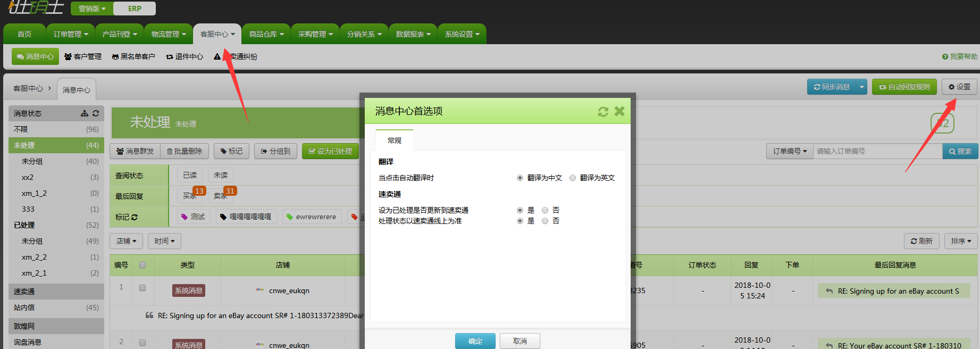Select 站内信 (45) in the sidebar
The height and width of the screenshot is (349, 980).
click(56, 308)
